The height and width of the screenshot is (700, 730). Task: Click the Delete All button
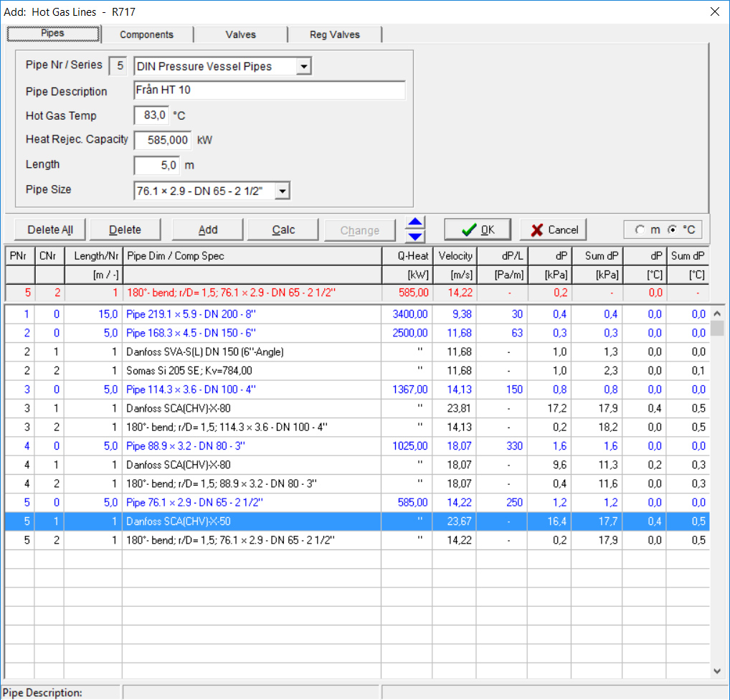click(50, 230)
